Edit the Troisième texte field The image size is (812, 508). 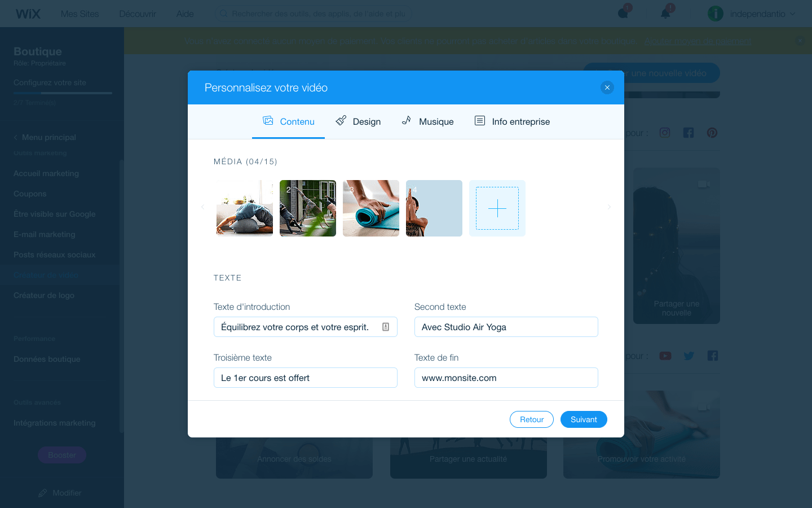pos(306,378)
